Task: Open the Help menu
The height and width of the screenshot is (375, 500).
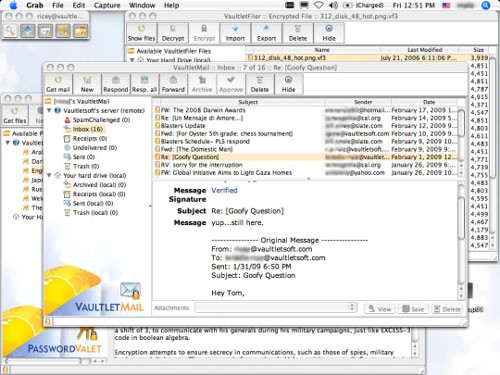Action: coord(171,5)
